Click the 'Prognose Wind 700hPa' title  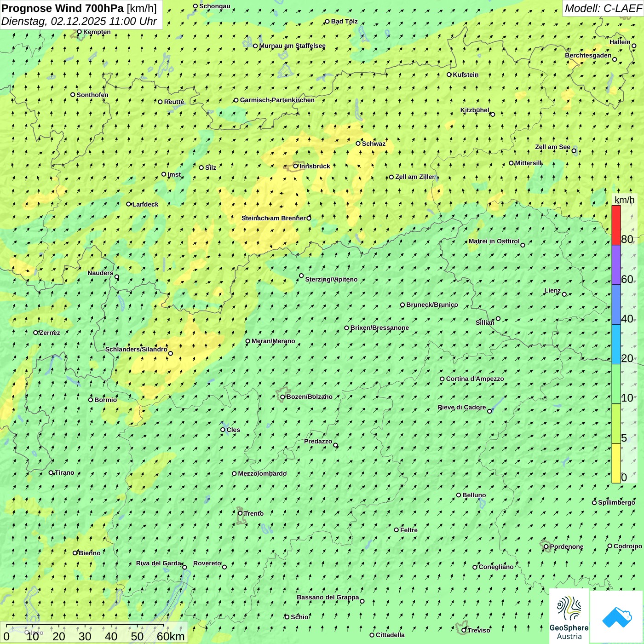coord(63,8)
